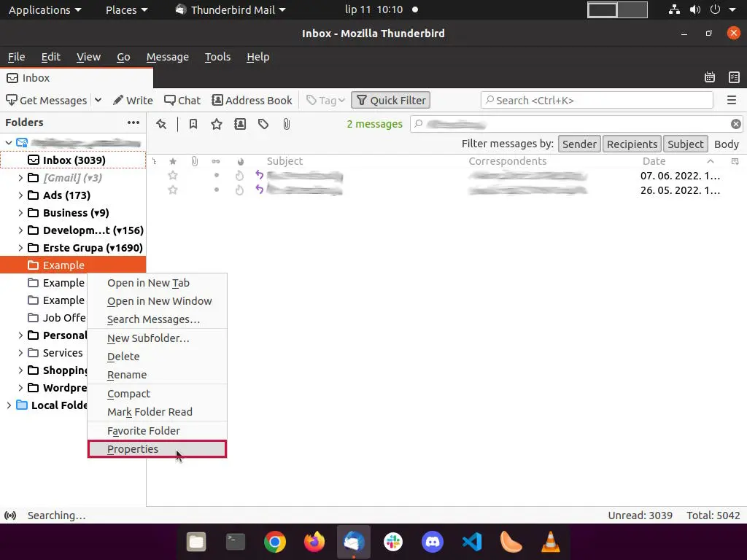This screenshot has width=747, height=560.
Task: Expand the Services folder
Action: (x=20, y=353)
